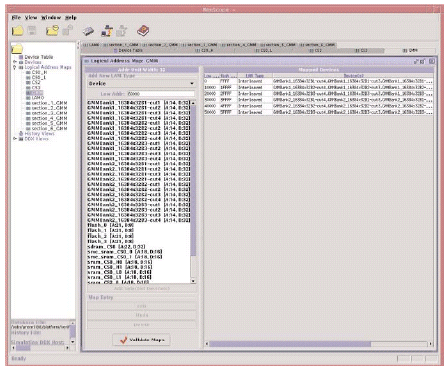The height and width of the screenshot is (369, 447).
Task: Open the Window menu
Action: point(51,18)
